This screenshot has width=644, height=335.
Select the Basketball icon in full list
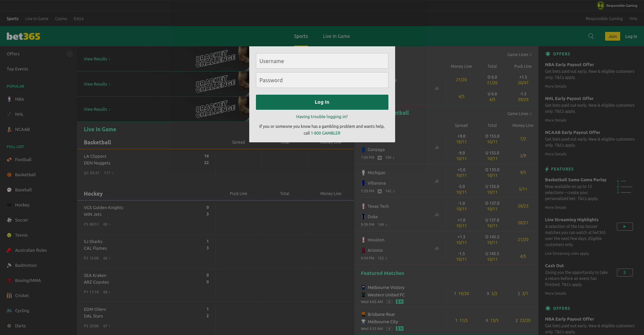tap(9, 175)
